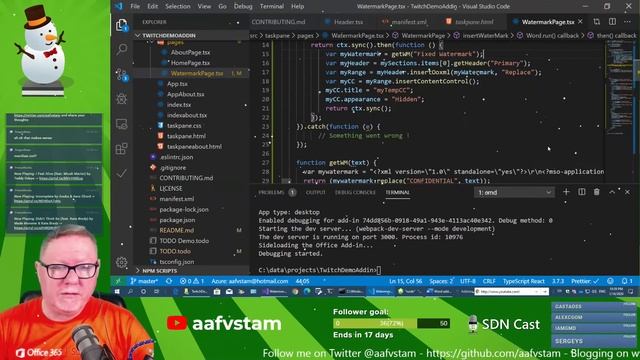
Task: Open changes compare icon in editor toolbar
Action: (x=597, y=22)
